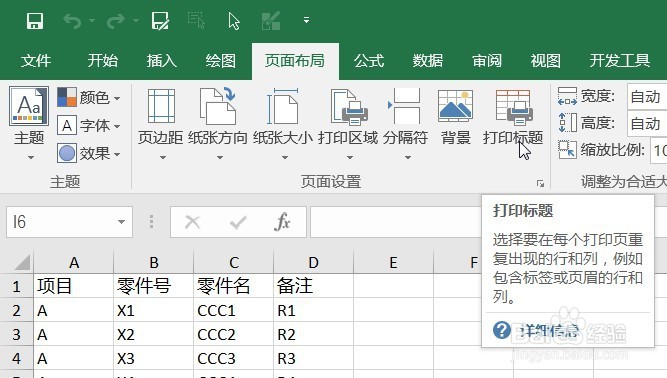This screenshot has width=667, height=378.
Task: Switch to the 视图 tab
Action: (545, 61)
